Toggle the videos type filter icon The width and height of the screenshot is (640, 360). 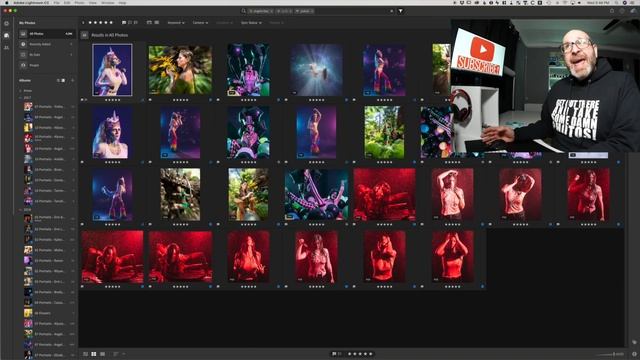[x=157, y=23]
